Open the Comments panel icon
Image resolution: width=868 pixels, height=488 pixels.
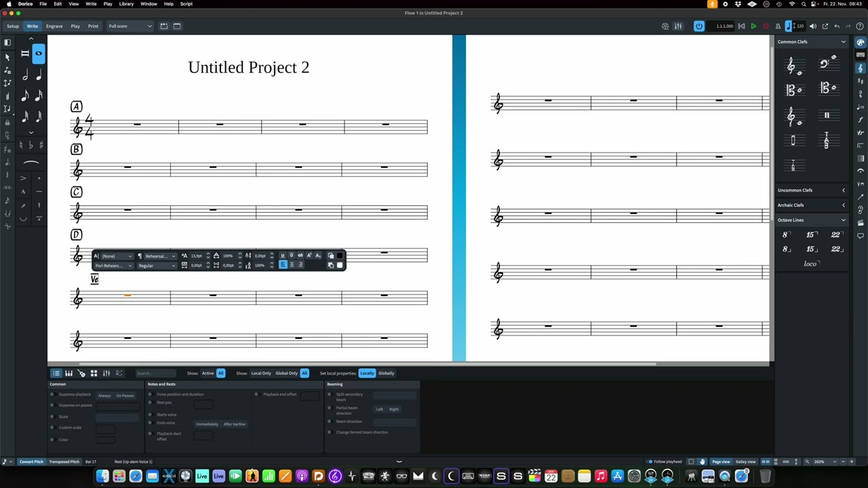861,236
